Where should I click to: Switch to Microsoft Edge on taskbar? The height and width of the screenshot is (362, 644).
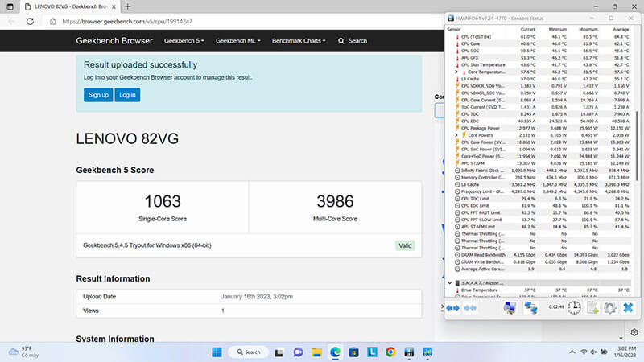tap(335, 352)
